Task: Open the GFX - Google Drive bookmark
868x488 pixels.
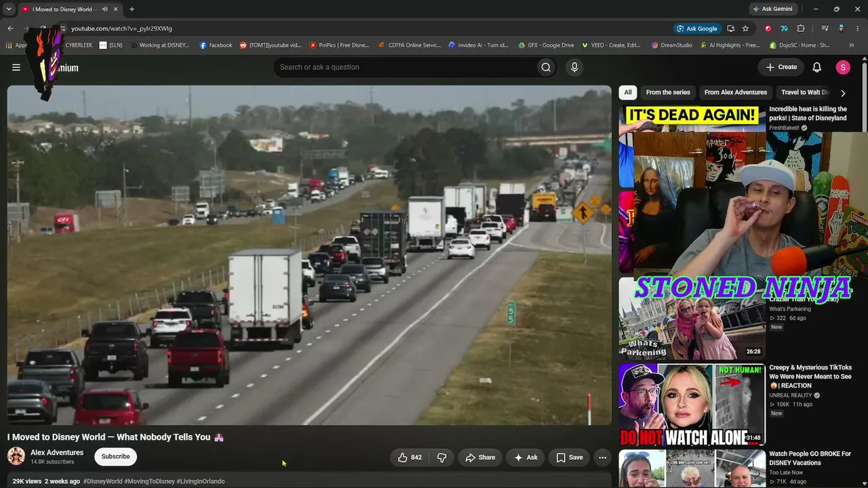Action: 545,45
